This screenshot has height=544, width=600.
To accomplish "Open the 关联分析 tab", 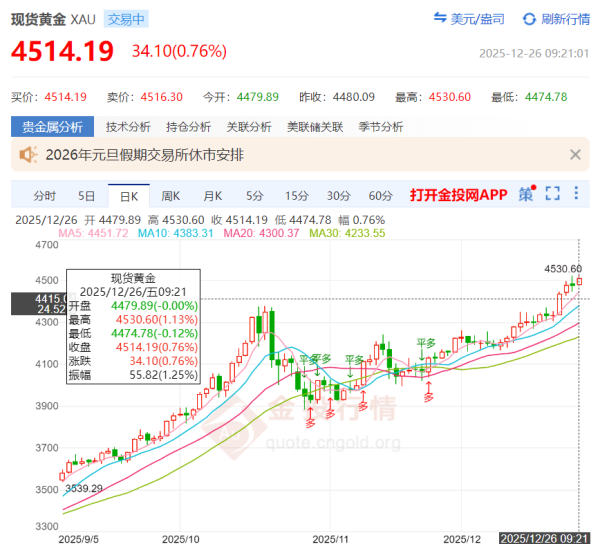I will [249, 127].
